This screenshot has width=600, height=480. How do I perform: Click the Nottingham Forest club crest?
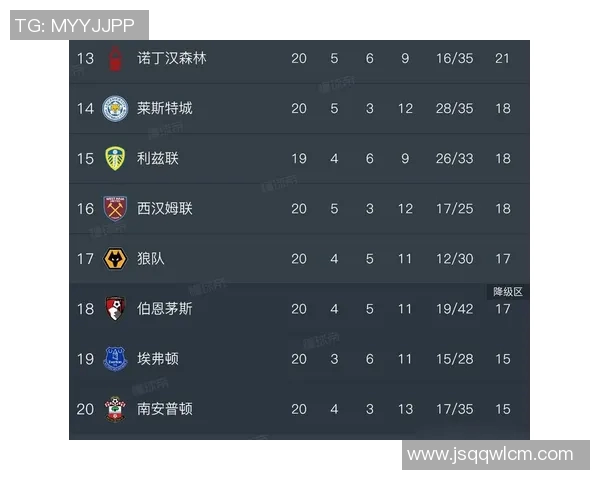[116, 57]
